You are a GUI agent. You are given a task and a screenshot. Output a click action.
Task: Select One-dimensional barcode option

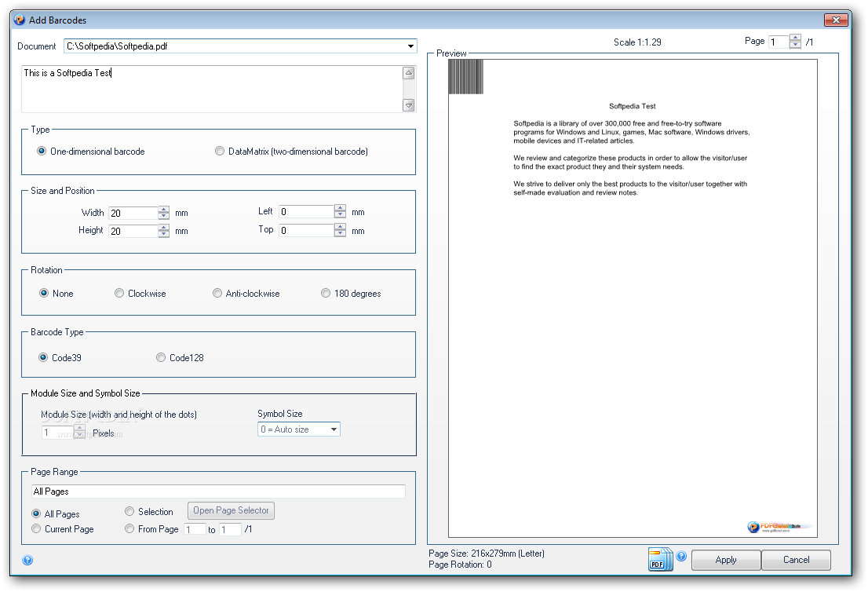[42, 151]
